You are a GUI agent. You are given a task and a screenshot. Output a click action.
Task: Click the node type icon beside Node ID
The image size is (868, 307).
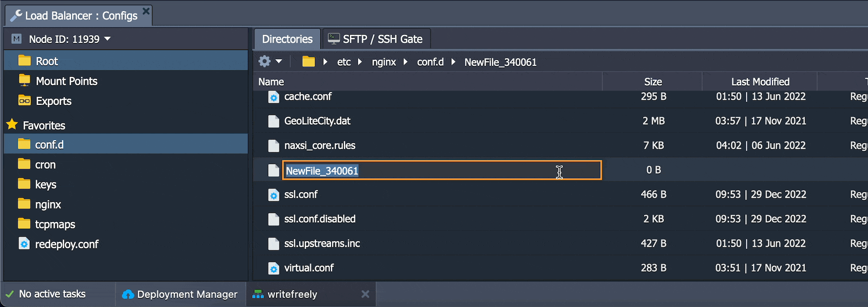click(x=16, y=39)
